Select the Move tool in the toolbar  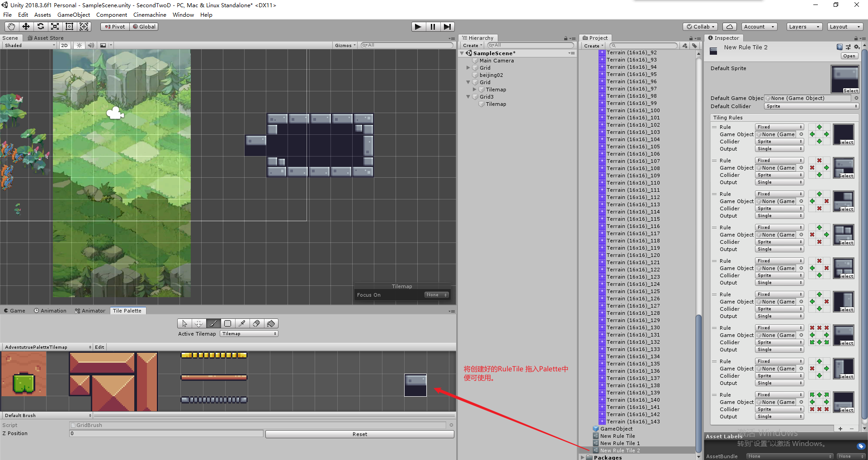click(26, 27)
